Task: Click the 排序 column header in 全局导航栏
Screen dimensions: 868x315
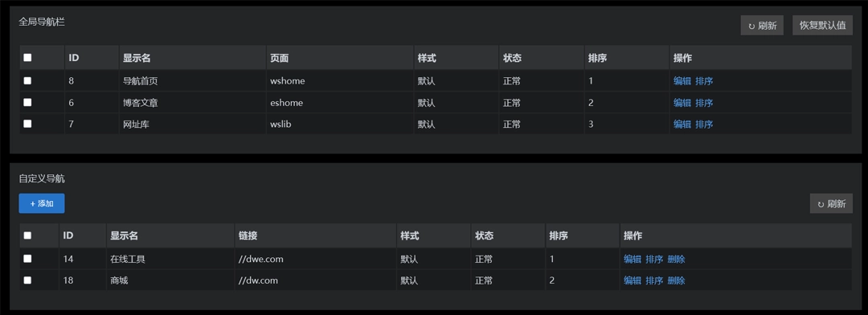Action: click(598, 58)
